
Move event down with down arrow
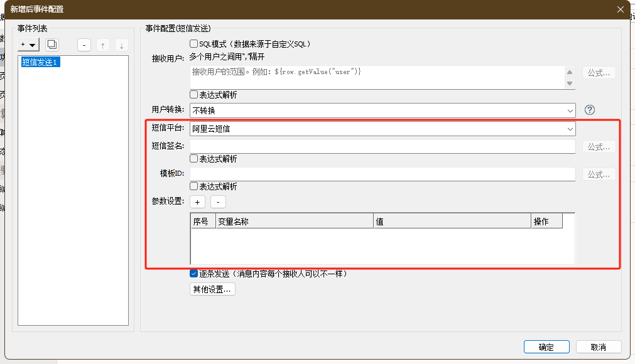tap(122, 45)
